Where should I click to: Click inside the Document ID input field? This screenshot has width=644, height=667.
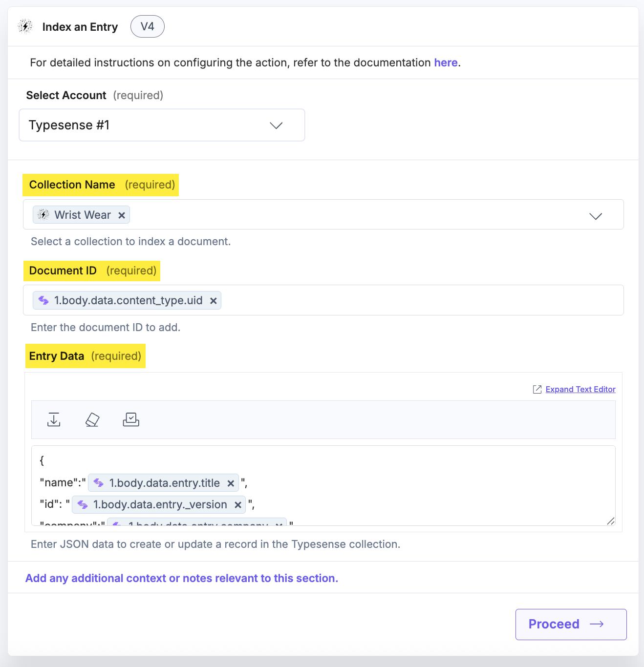pos(420,300)
